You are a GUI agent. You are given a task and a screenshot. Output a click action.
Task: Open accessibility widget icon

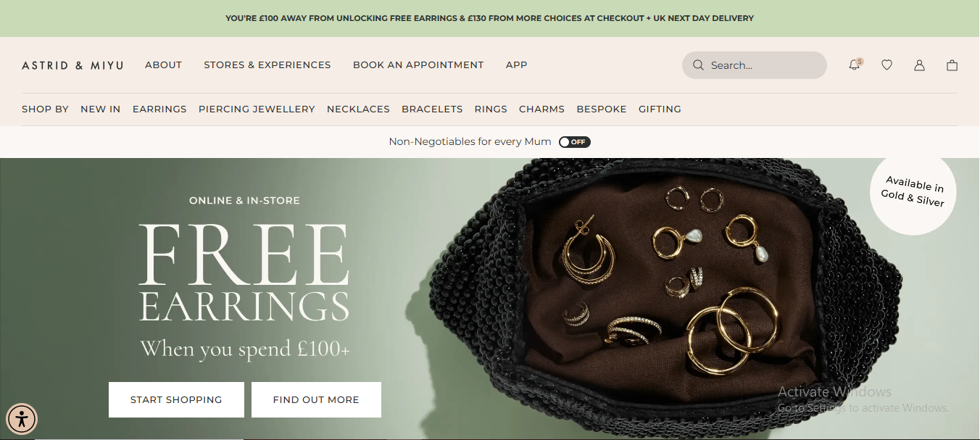22,418
